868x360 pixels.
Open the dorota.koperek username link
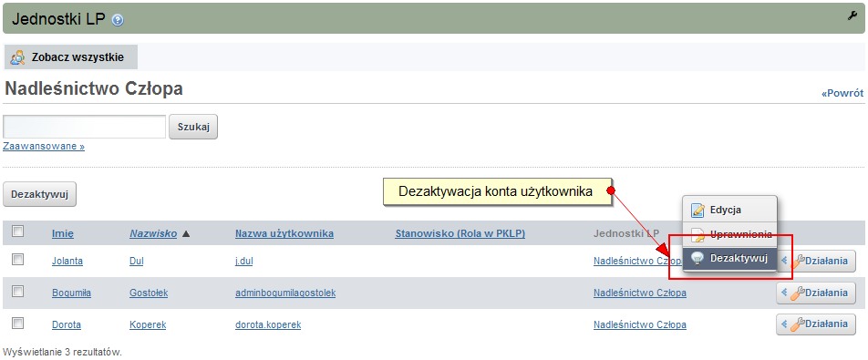click(268, 325)
